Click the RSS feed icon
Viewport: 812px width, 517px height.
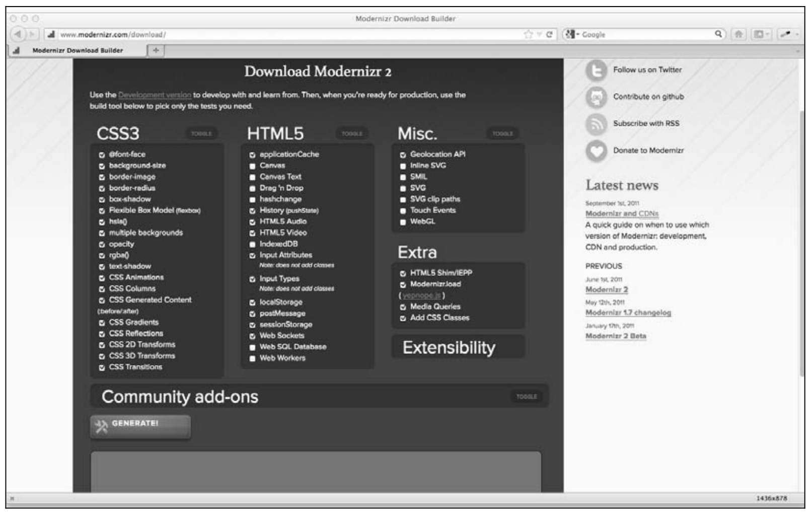coord(596,124)
